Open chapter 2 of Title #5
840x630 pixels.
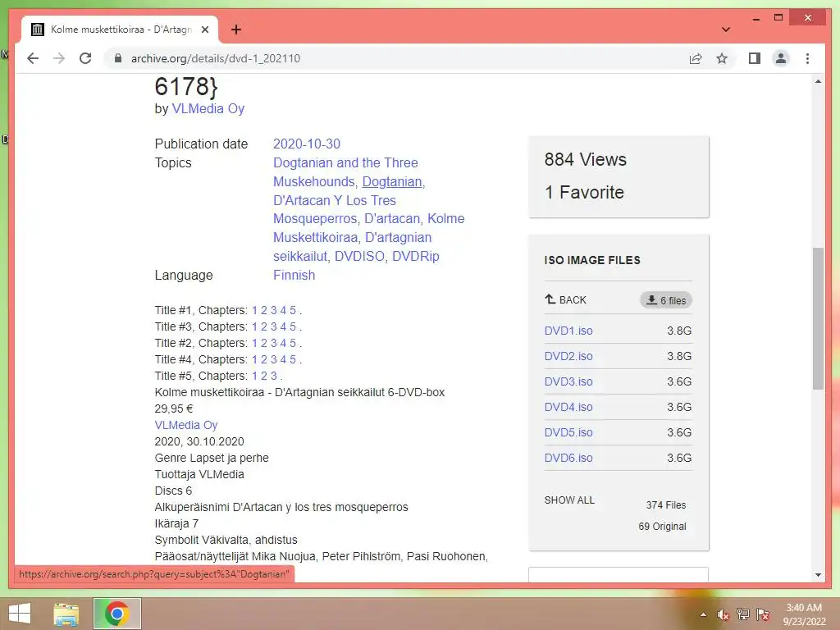click(263, 376)
